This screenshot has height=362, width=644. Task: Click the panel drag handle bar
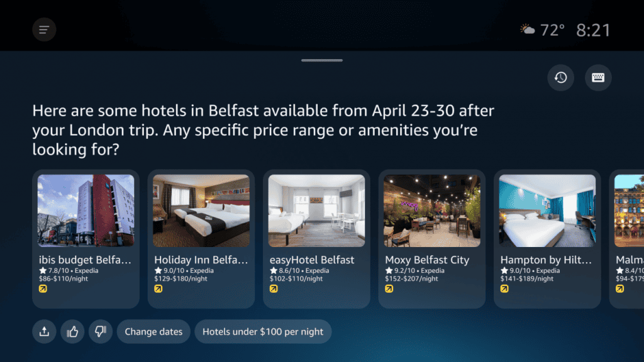click(x=322, y=60)
